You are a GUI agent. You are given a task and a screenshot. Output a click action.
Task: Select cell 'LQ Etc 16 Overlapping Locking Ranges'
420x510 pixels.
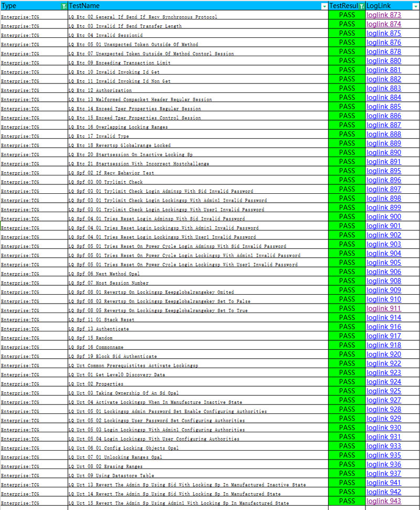click(x=198, y=125)
